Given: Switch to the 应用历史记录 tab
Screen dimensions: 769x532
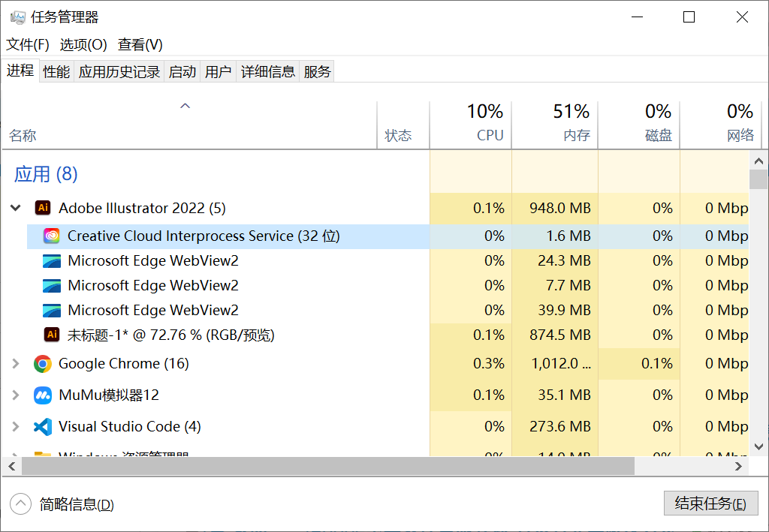Looking at the screenshot, I should [119, 71].
